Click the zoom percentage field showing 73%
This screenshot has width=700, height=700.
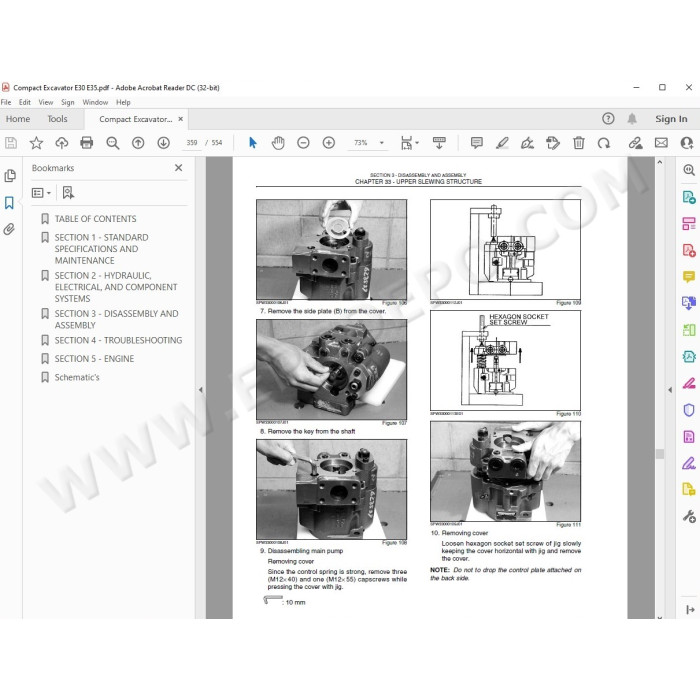click(x=361, y=143)
